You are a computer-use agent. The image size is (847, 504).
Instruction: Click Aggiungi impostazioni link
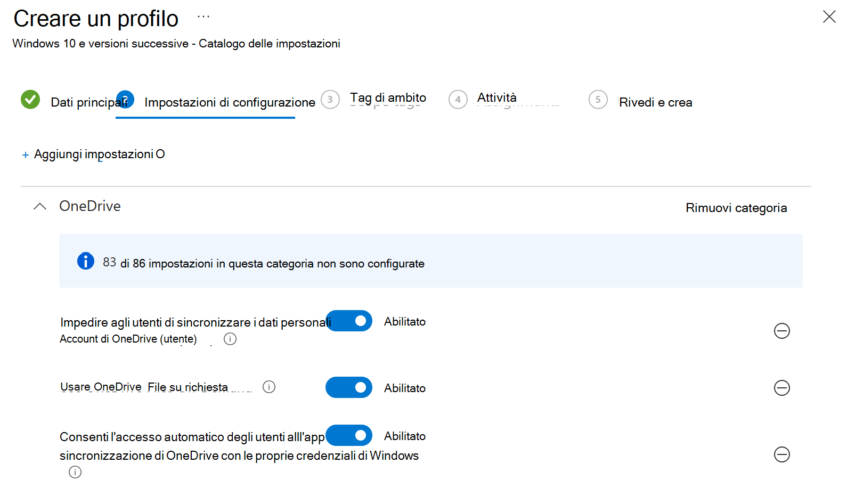[100, 155]
